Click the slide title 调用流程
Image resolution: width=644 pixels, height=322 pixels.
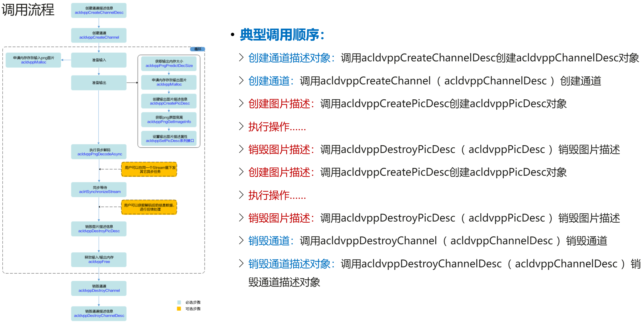click(x=28, y=10)
